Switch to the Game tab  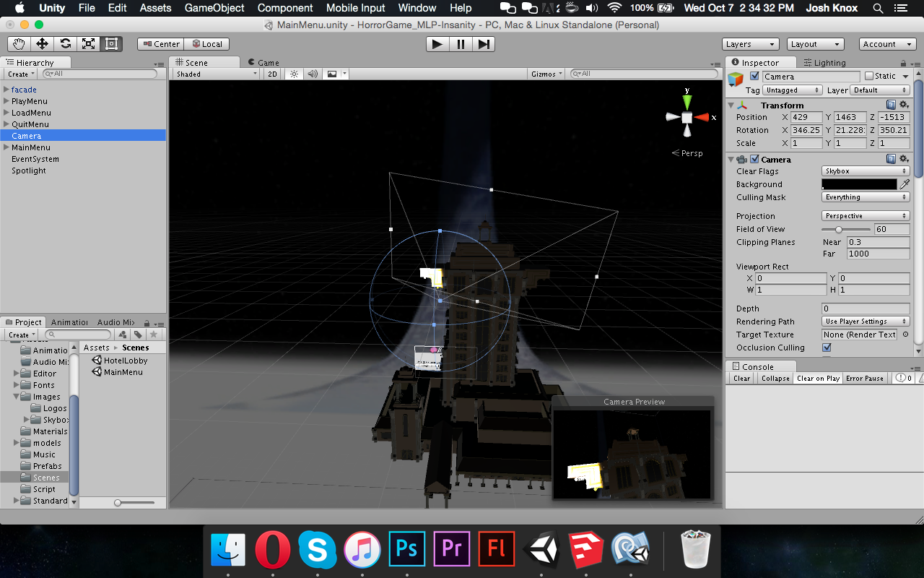tap(263, 63)
